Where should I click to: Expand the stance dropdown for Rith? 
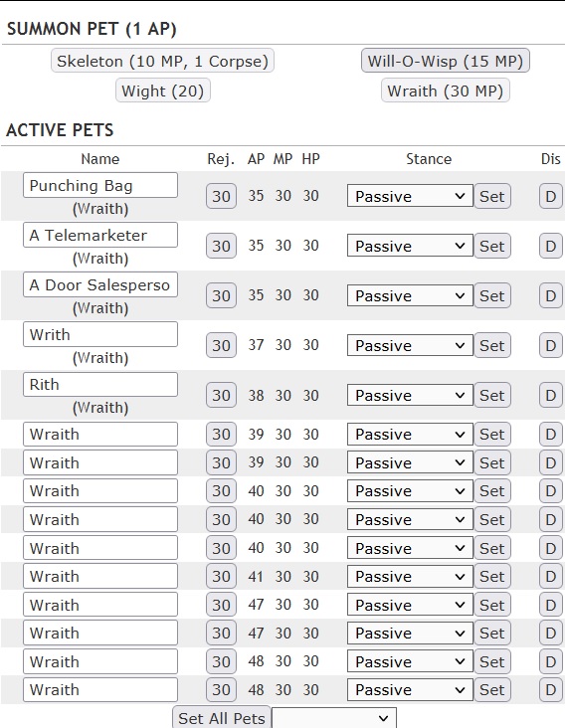click(410, 395)
